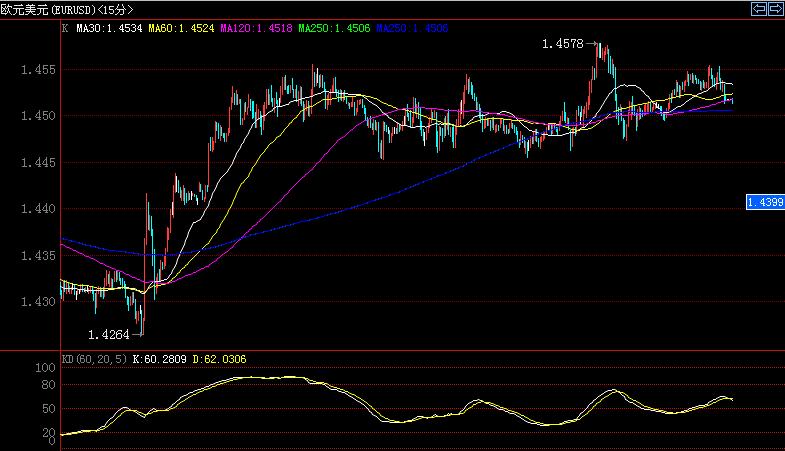Click the K label before MA30

[65, 29]
